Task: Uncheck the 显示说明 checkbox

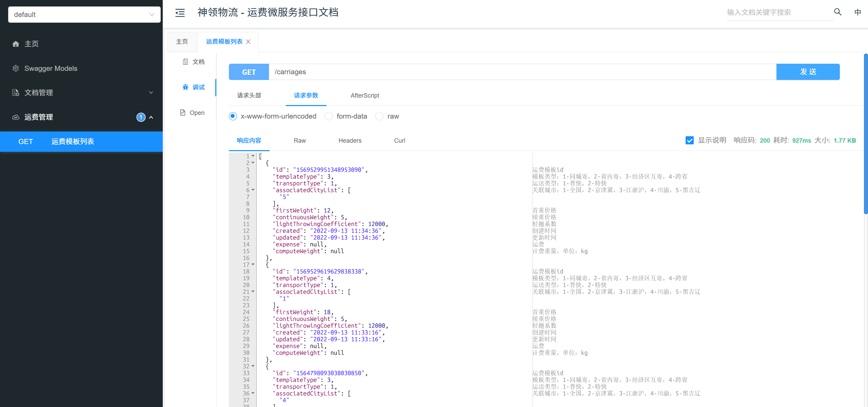Action: [x=689, y=140]
